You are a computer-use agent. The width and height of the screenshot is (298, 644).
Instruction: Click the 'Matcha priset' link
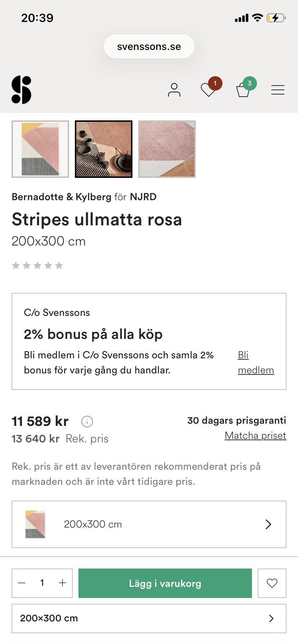tap(256, 436)
